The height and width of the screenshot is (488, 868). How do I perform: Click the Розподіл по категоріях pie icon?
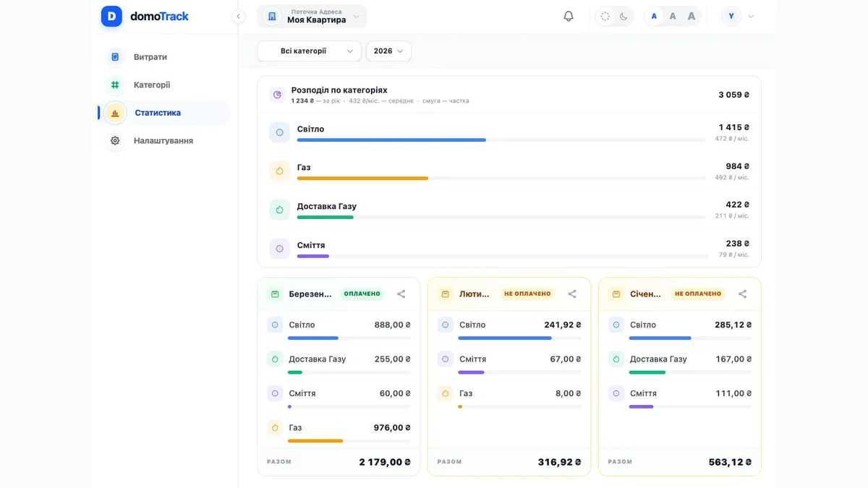[276, 95]
